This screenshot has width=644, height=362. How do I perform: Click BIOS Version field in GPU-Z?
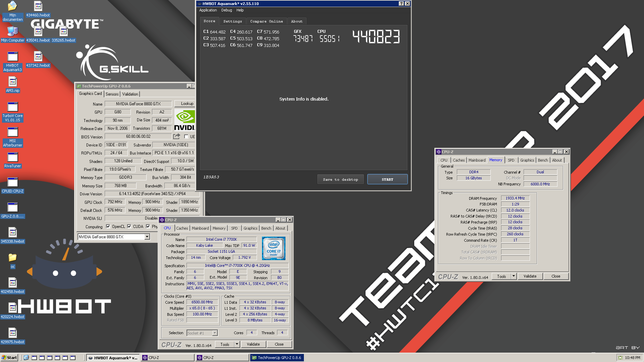tap(138, 136)
